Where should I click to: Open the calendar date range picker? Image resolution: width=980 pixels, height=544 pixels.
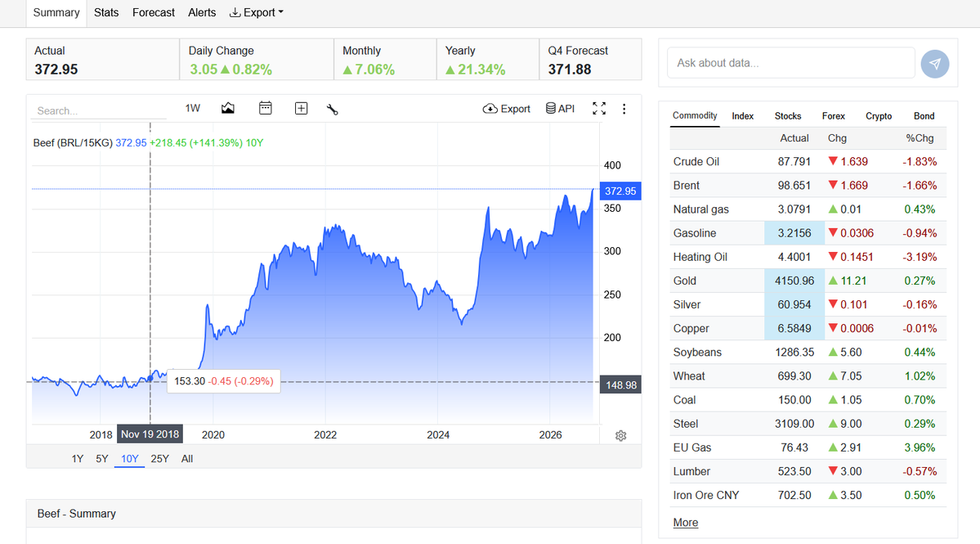coord(265,108)
